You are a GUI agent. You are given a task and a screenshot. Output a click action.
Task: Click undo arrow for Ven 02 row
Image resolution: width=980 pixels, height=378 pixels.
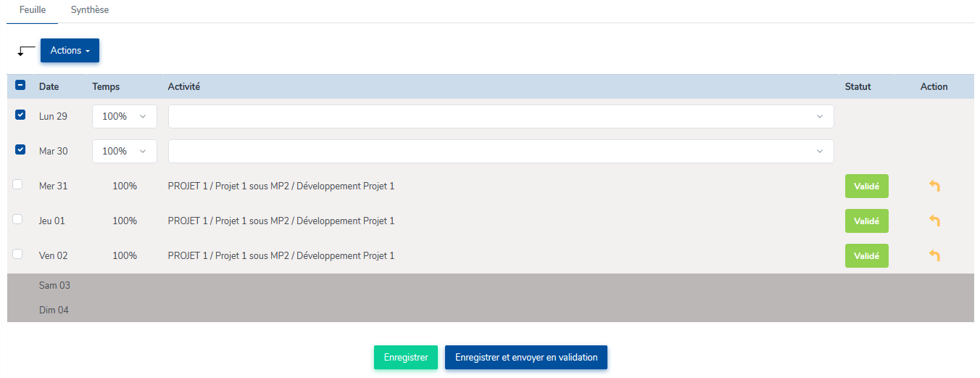click(934, 256)
